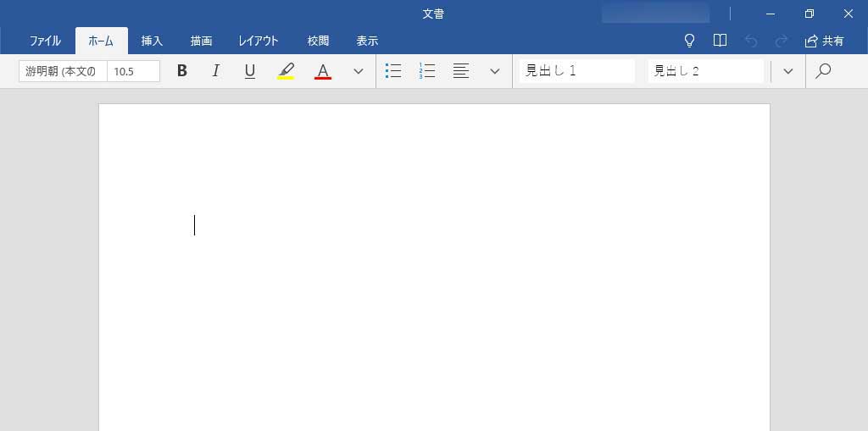Screen dimensions: 868x431
Task: Toggle Italic formatting
Action: pos(215,71)
